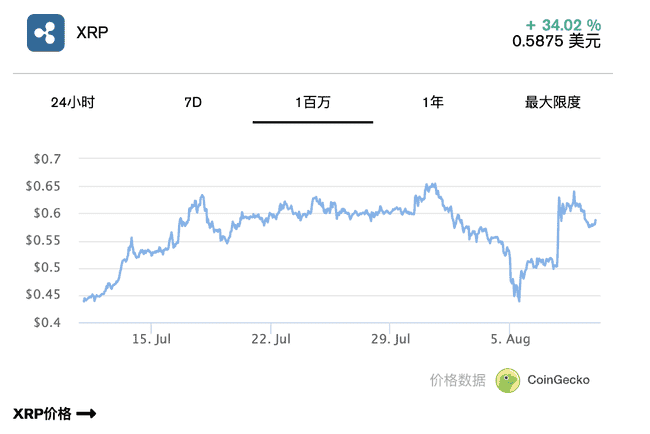Click the + 34.02 % change value

(563, 25)
